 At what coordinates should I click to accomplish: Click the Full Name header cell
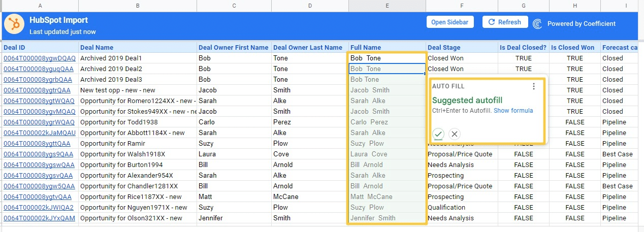pos(366,48)
